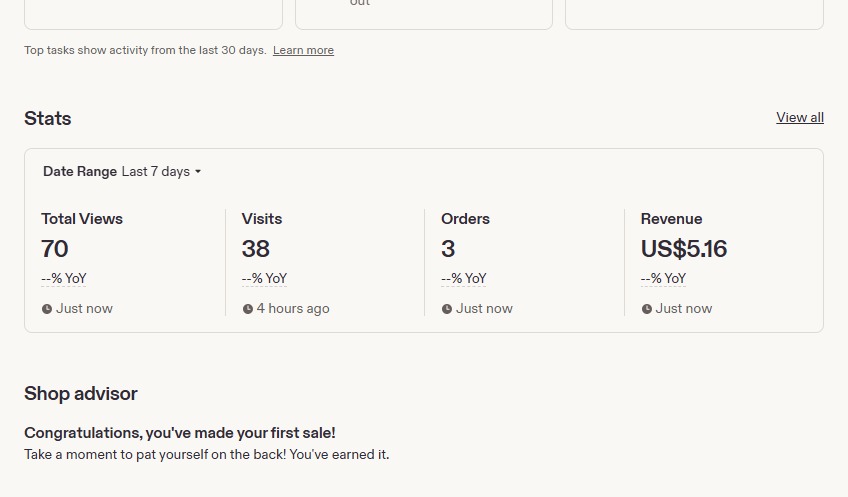848x497 pixels.
Task: Click the Visits value 38
Action: 256,249
